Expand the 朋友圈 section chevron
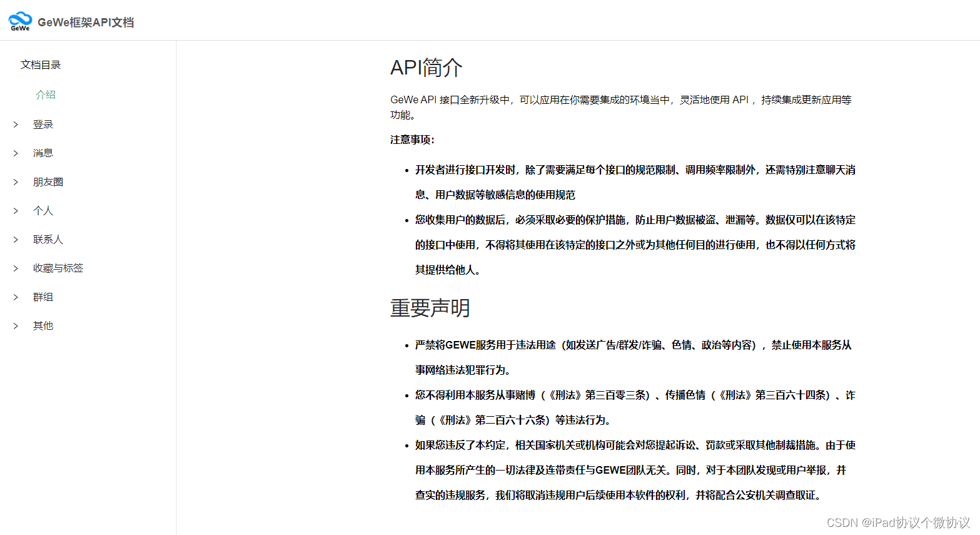This screenshot has width=980, height=535. point(16,182)
